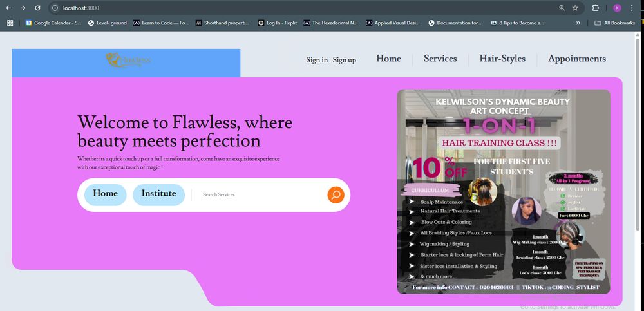
Task: Open Appointments in top navigation
Action: click(576, 59)
